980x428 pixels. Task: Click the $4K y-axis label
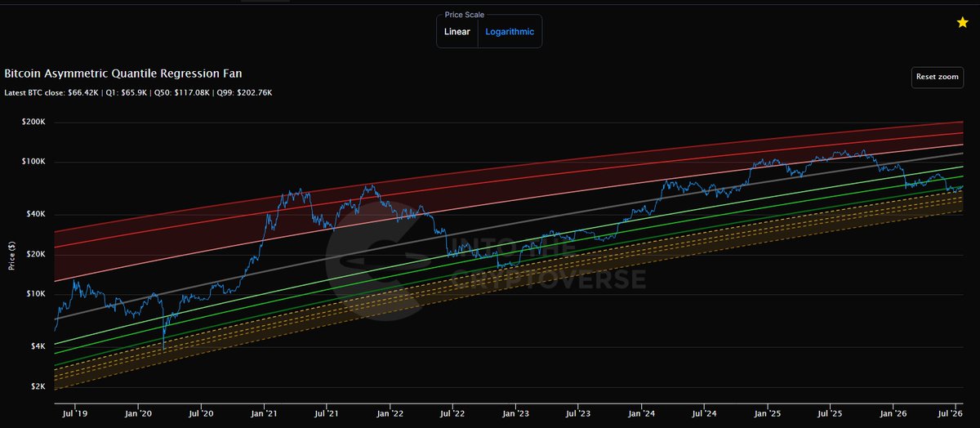(38, 346)
